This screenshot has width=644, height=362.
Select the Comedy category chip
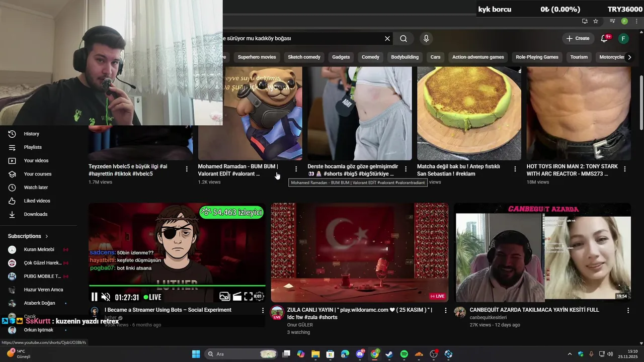[x=370, y=57]
